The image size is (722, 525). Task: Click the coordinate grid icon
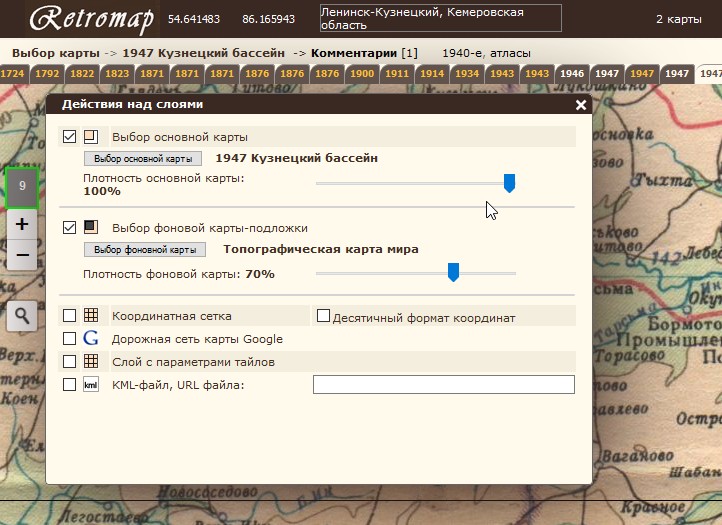click(91, 316)
